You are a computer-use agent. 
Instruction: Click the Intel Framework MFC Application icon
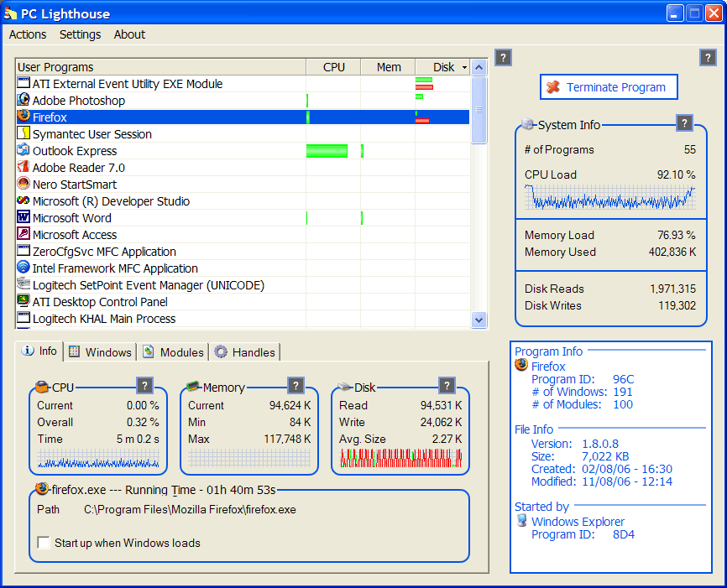pyautogui.click(x=24, y=268)
